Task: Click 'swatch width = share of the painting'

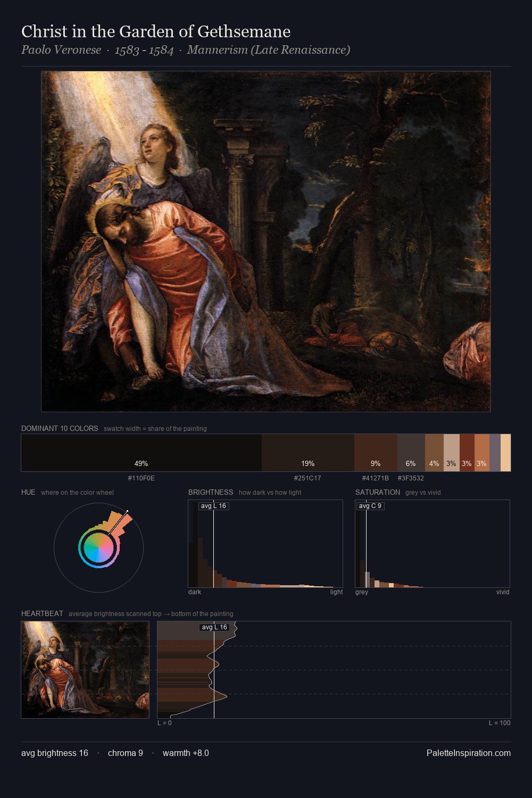Action: 155,429
